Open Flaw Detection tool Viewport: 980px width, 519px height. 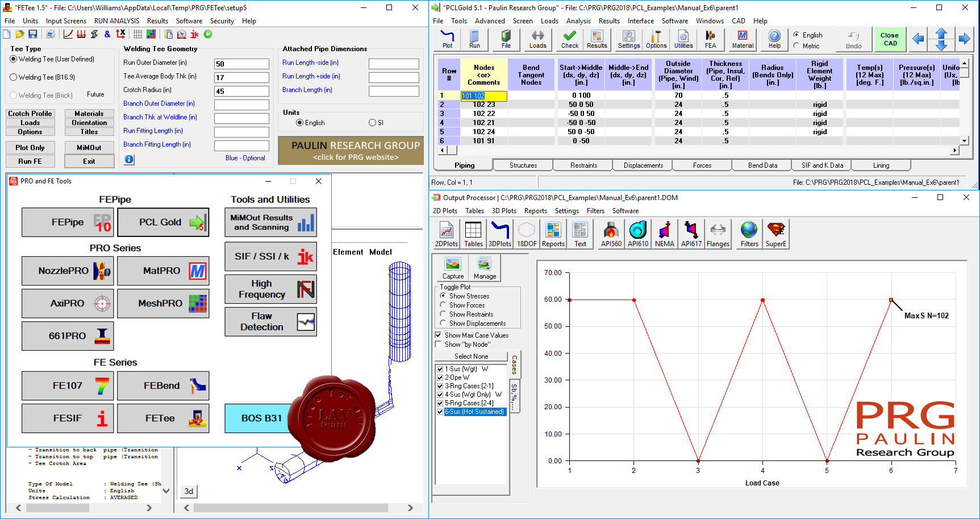[270, 322]
